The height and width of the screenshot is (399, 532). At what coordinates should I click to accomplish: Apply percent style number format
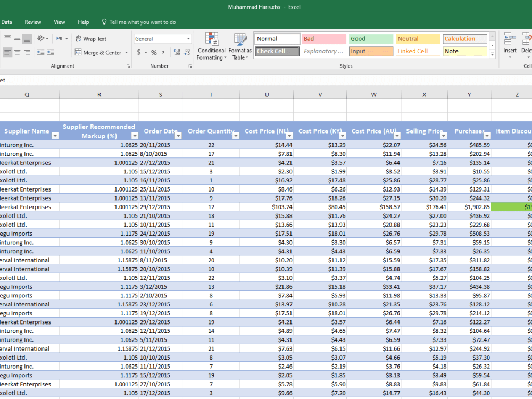click(x=154, y=53)
